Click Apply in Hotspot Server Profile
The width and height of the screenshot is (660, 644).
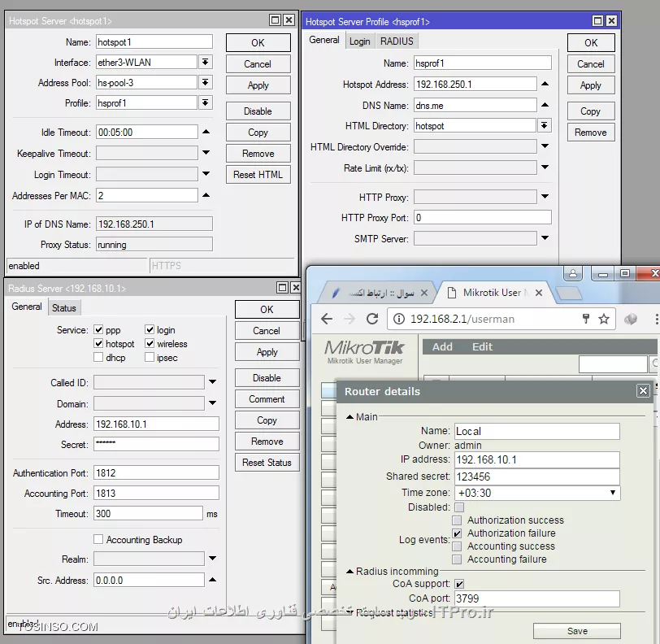click(x=591, y=85)
